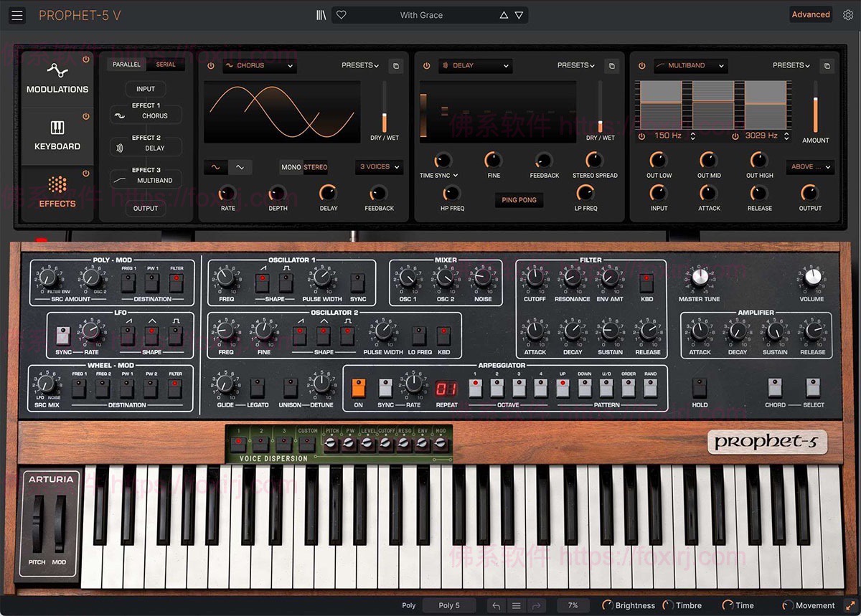861x616 pixels.
Task: Click the undo arrow in the bottom bar
Action: [x=496, y=605]
